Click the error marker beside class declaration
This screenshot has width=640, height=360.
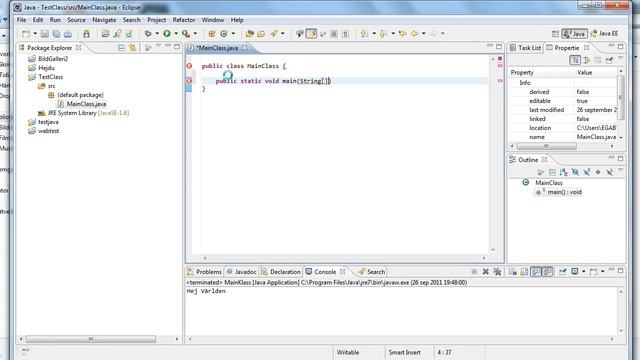click(x=189, y=66)
